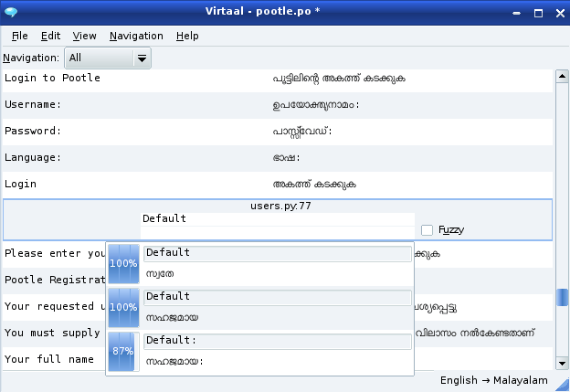
Task: Select the 'Login to Pootle' row
Action: [278, 79]
